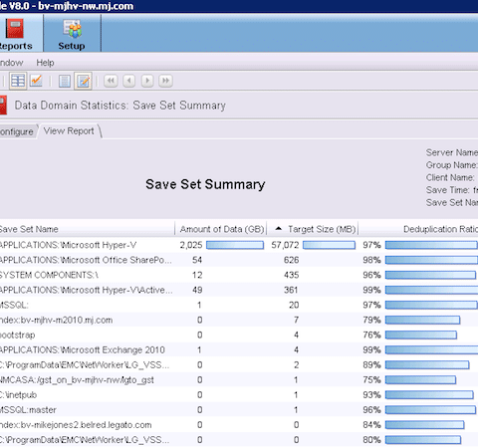Click the 84% deduplication value

click(371, 425)
